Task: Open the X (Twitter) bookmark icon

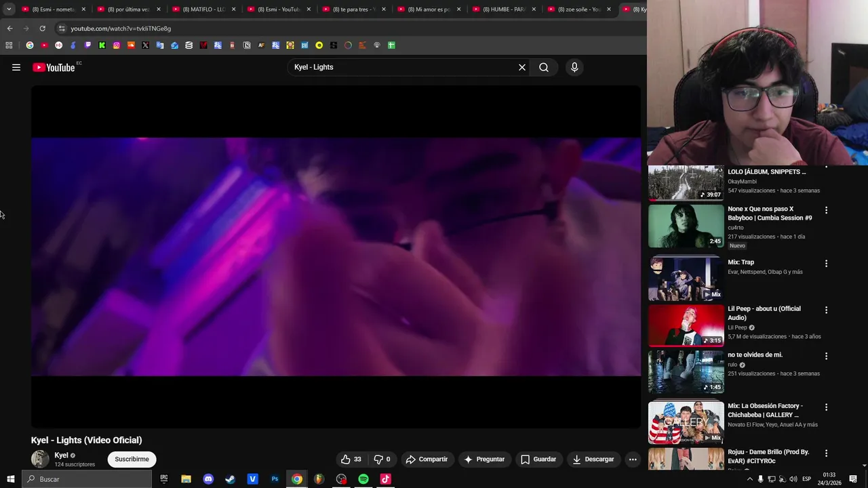Action: point(145,45)
